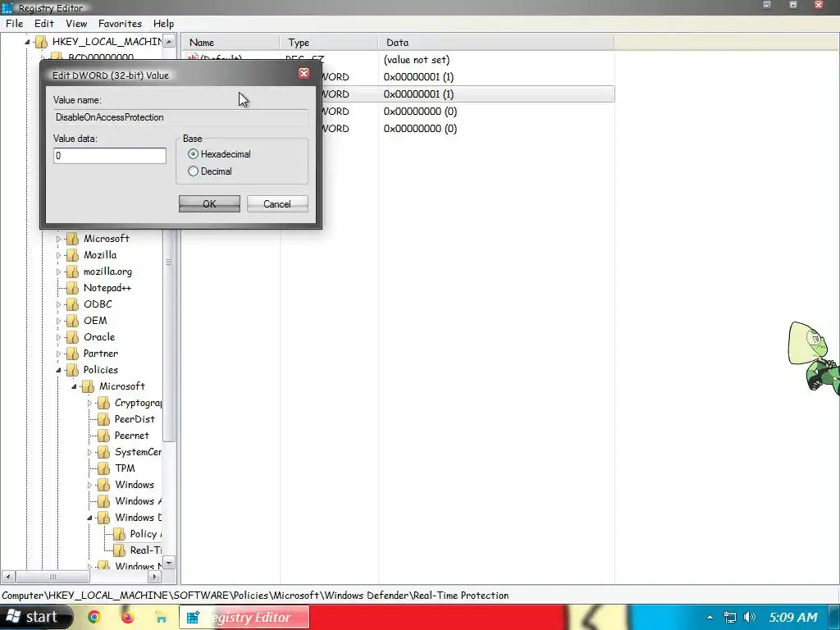Expand the Partner registry key
This screenshot has height=630, width=840.
tap(59, 354)
